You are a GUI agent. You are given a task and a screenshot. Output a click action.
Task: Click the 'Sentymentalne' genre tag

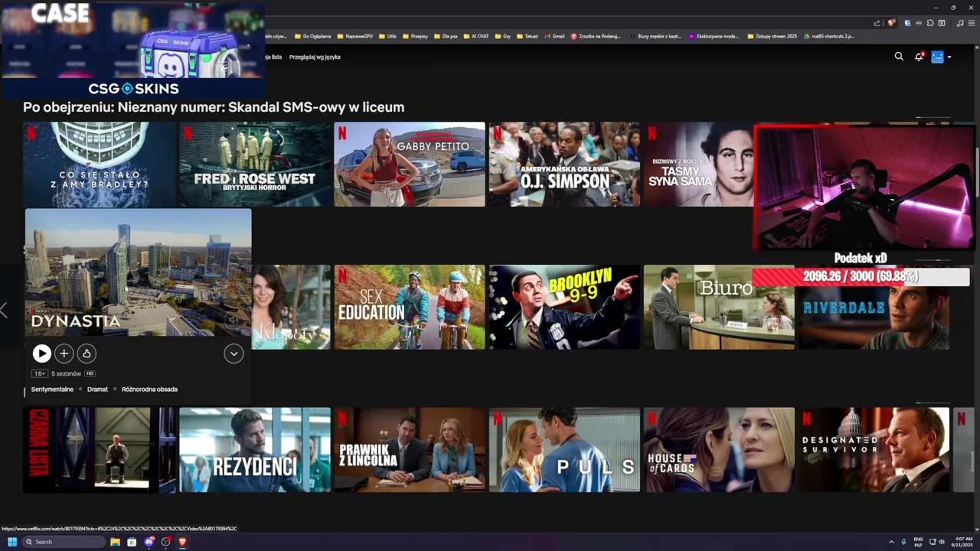tap(52, 390)
